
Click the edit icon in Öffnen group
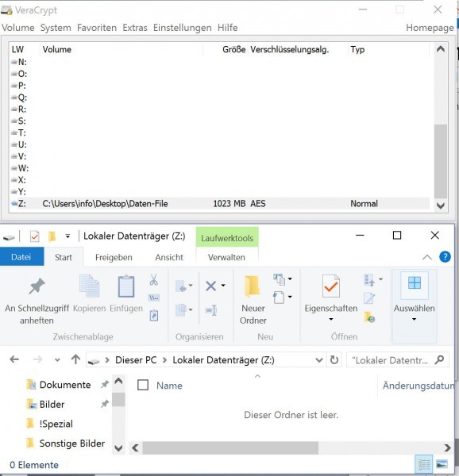369,298
